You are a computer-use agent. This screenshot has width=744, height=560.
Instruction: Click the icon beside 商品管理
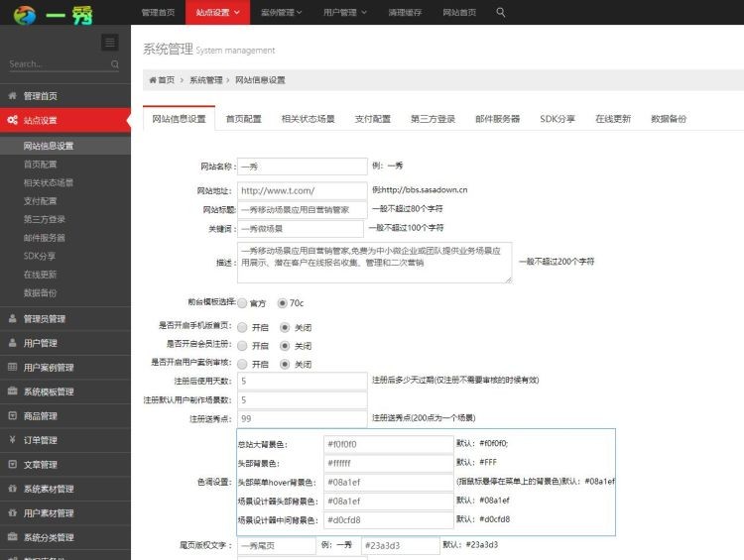(x=12, y=416)
